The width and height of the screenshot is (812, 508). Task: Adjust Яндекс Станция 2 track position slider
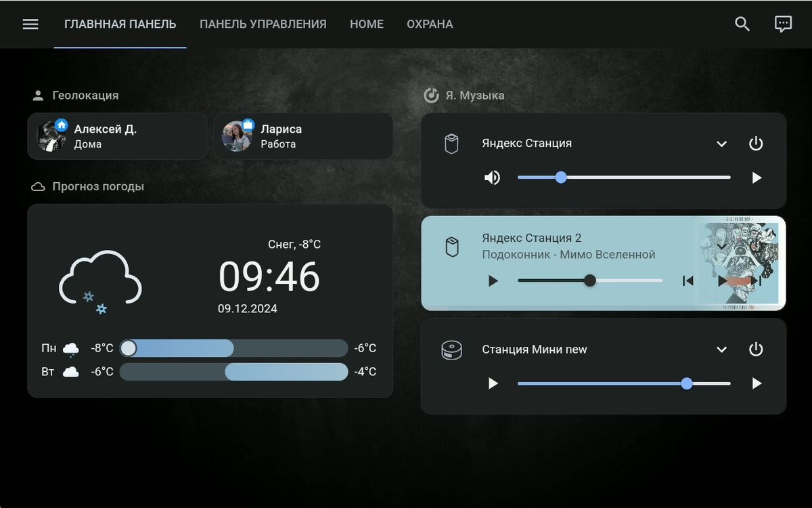tap(590, 280)
